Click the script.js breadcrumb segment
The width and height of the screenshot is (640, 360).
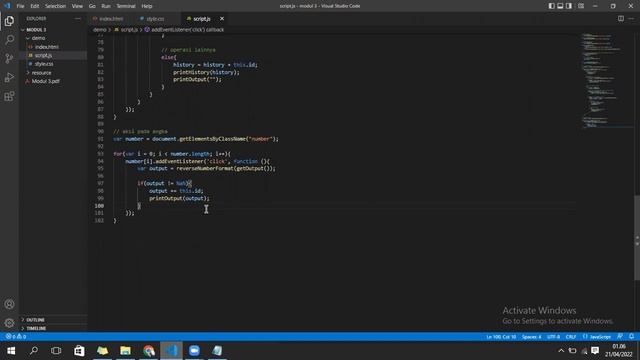coord(126,30)
